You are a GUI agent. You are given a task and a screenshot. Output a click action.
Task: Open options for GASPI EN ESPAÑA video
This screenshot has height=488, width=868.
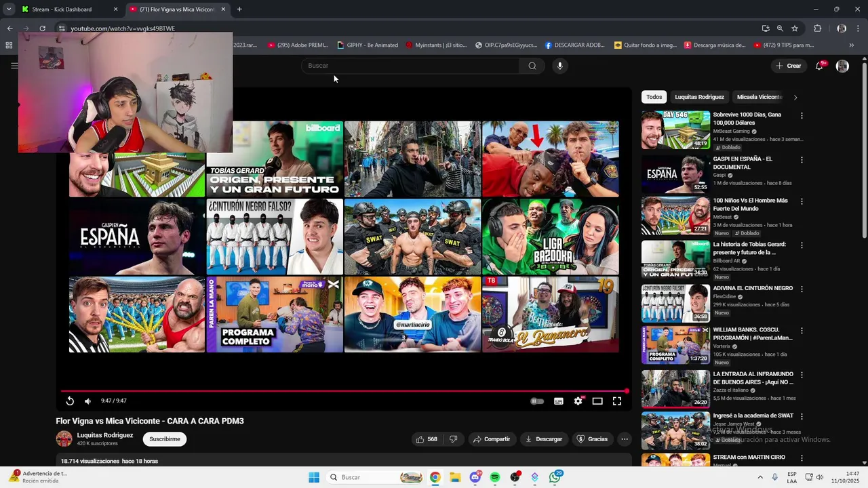point(802,160)
